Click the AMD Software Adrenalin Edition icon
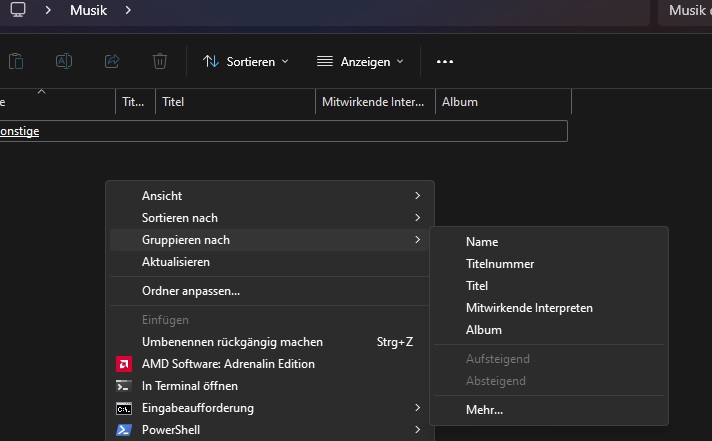Image resolution: width=712 pixels, height=441 pixels. coord(124,364)
